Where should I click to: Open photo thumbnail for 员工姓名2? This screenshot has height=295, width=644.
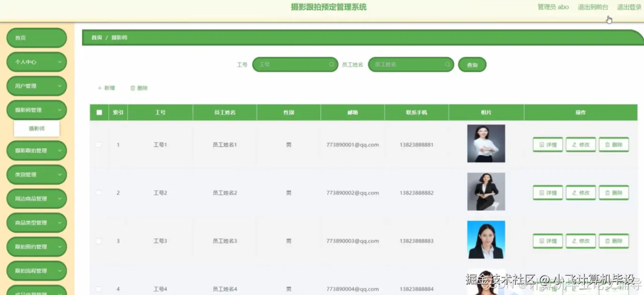[486, 192]
